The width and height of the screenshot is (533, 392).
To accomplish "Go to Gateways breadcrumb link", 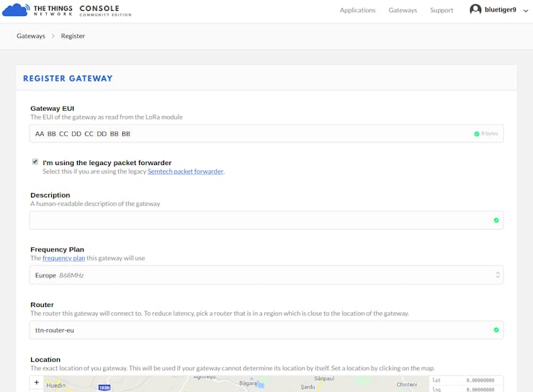I will tap(31, 36).
